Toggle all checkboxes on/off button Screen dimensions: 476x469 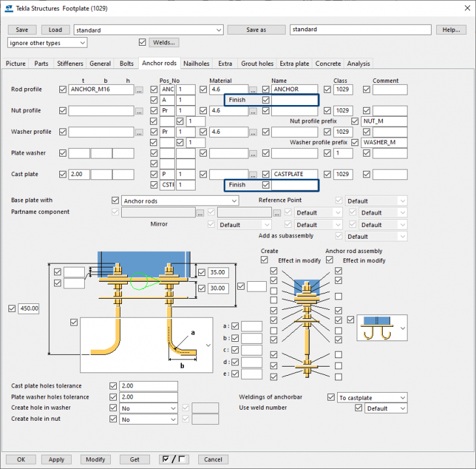click(174, 459)
